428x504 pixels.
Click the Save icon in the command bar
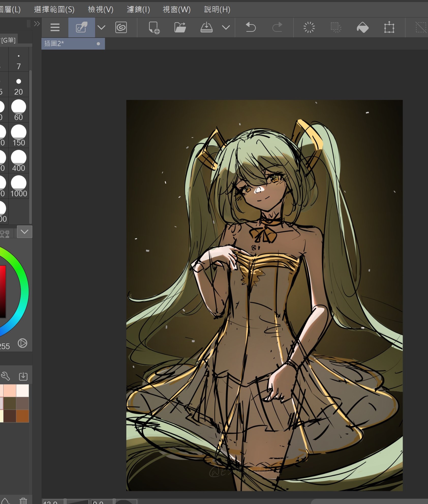point(206,27)
